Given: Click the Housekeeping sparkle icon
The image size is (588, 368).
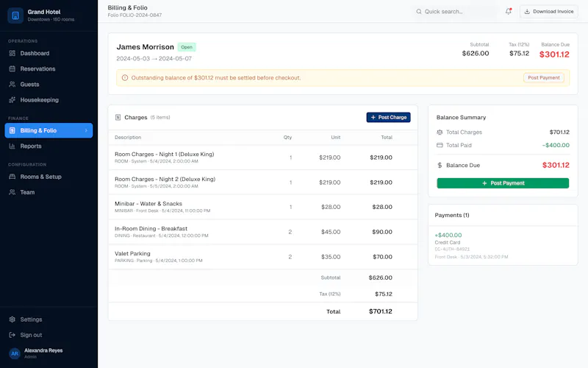Looking at the screenshot, I should 12,100.
